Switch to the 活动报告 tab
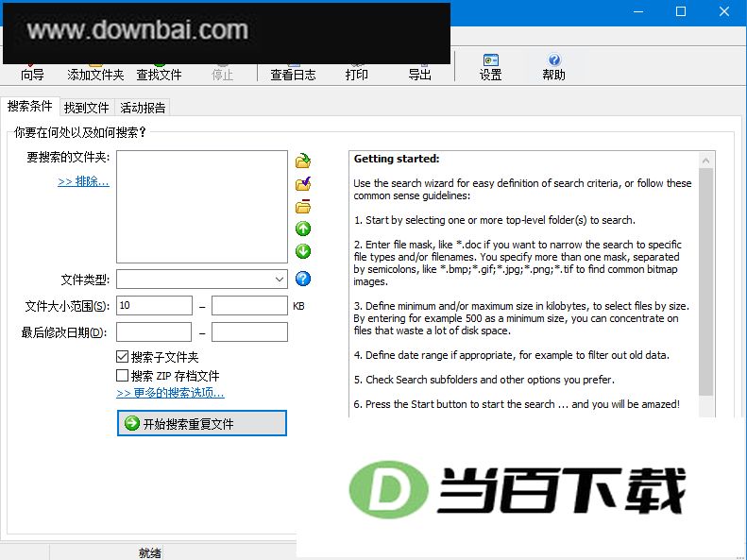Viewport: 747px width, 560px height. [x=143, y=108]
